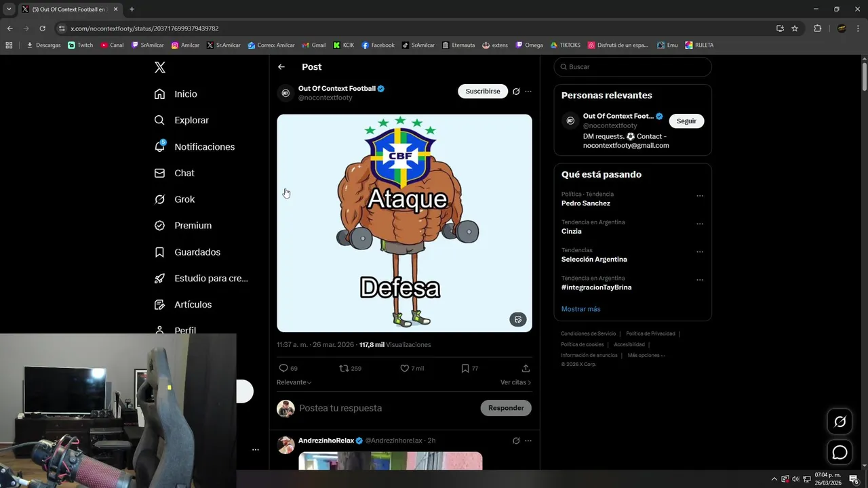The image size is (868, 488).
Task: Open Estudio para creadores in sidebar
Action: [201, 279]
